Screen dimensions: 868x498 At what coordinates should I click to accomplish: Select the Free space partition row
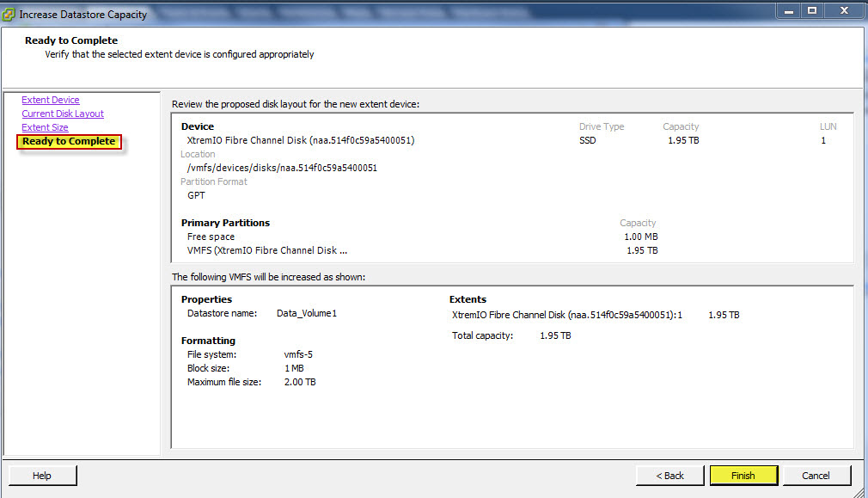(211, 237)
